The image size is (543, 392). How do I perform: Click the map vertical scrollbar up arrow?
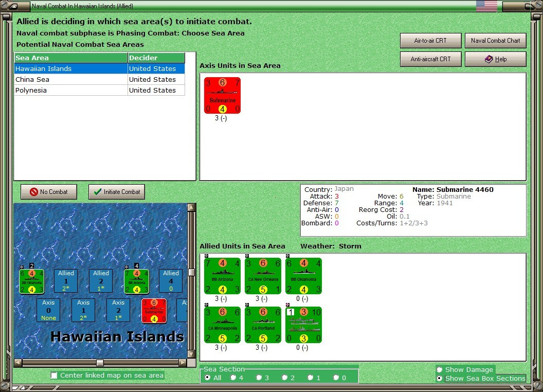[x=191, y=208]
